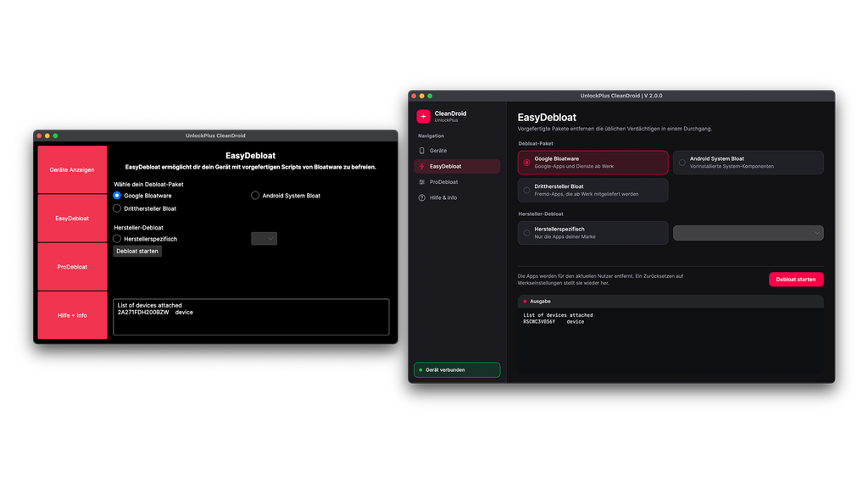Click the "Wähle dein Debloat-Paket" label
The image size is (868, 488).
(148, 184)
